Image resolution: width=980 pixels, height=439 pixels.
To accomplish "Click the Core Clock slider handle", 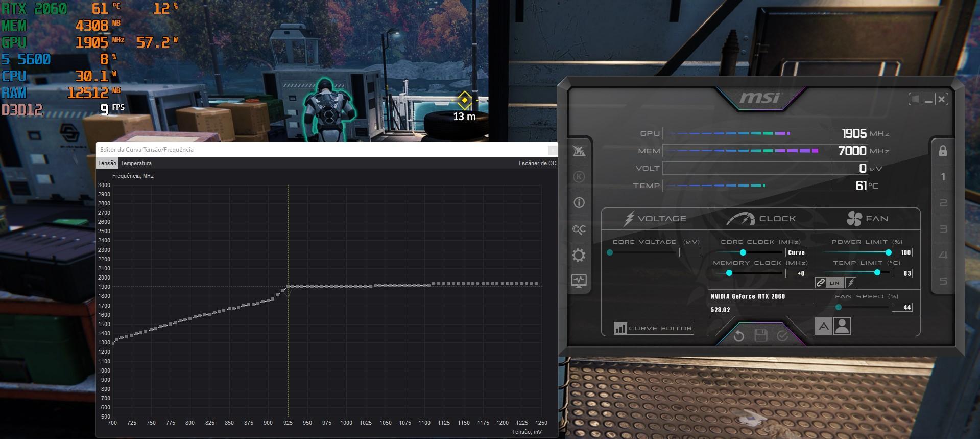I will click(743, 252).
